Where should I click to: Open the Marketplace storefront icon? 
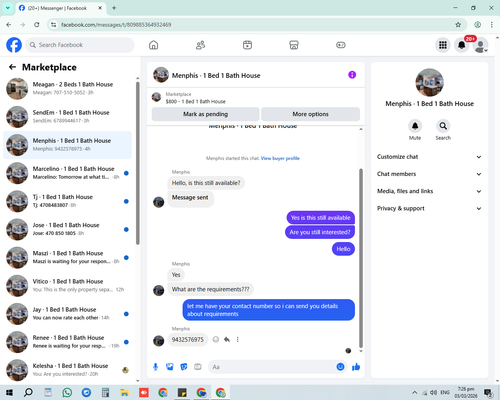coord(294,45)
